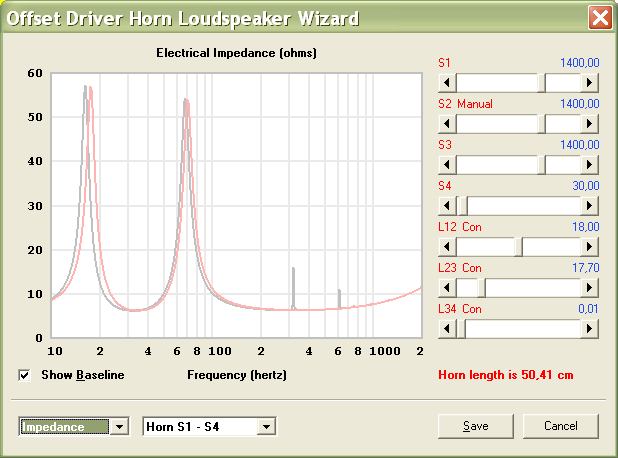Click the L12 Con slider thumb
This screenshot has width=618, height=458.
(x=519, y=247)
